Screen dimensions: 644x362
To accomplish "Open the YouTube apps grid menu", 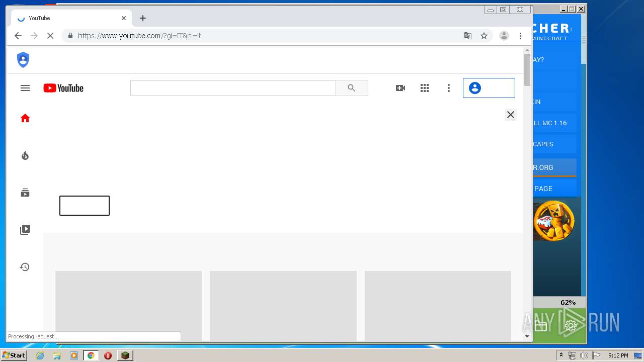I will click(425, 88).
